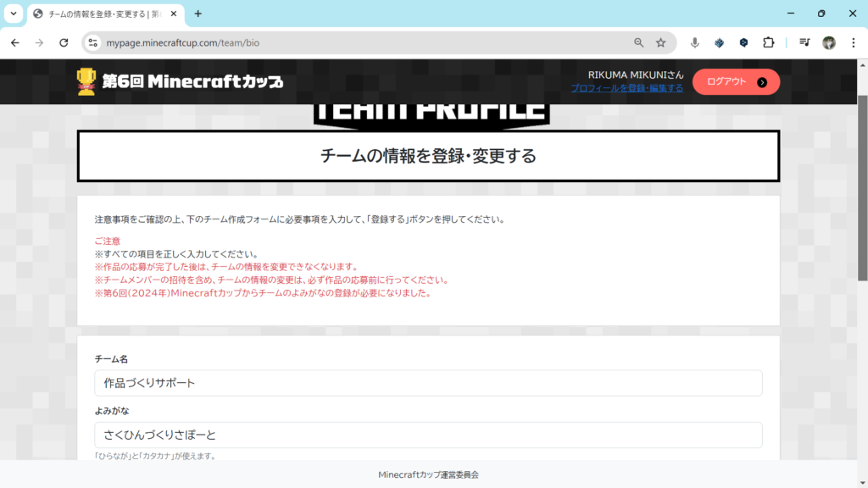The width and height of the screenshot is (868, 488).
Task: Click the よみがな field label
Action: tap(112, 411)
